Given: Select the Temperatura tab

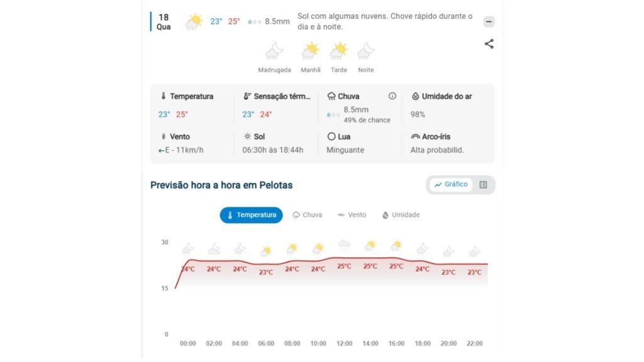Looking at the screenshot, I should 251,215.
